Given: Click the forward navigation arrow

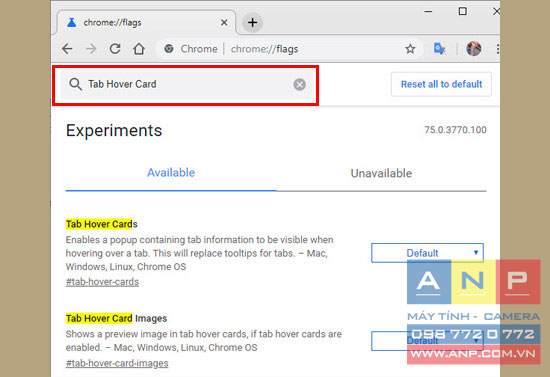Looking at the screenshot, I should click(91, 49).
